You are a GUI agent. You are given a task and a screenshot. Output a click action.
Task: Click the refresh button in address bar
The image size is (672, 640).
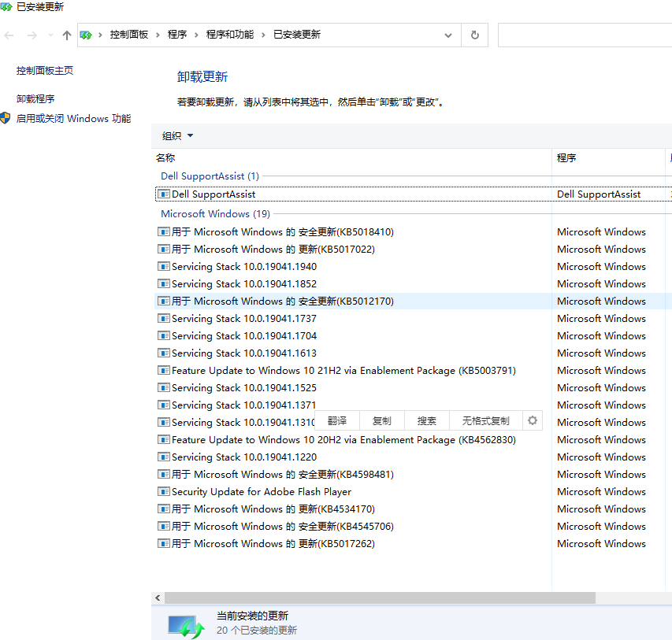point(474,35)
